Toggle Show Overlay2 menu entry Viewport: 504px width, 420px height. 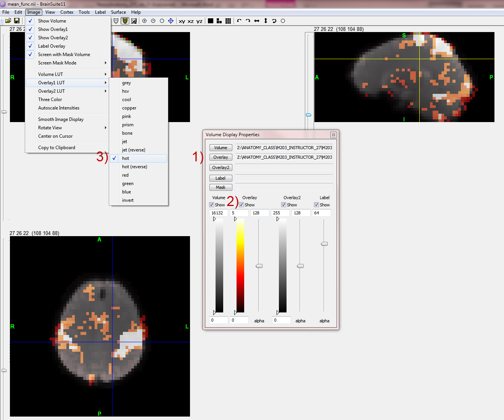pyautogui.click(x=68, y=38)
